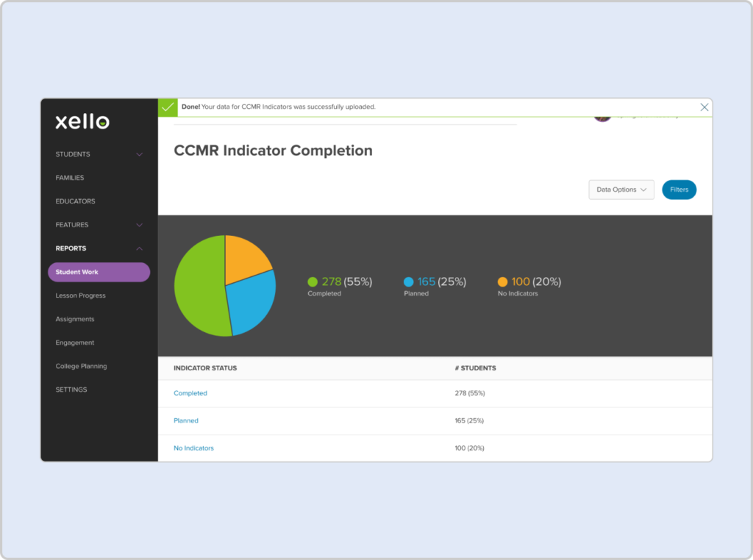Open the Engagement report
The height and width of the screenshot is (560, 753).
(75, 342)
